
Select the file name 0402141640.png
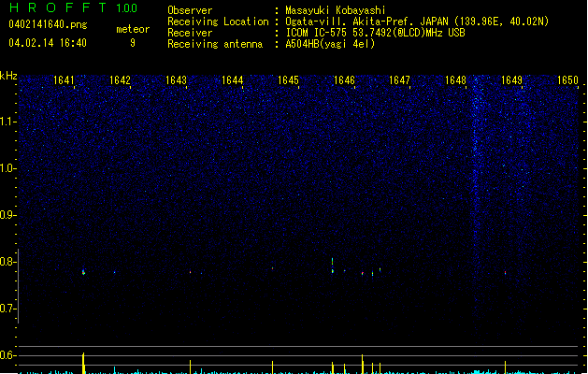(x=48, y=24)
